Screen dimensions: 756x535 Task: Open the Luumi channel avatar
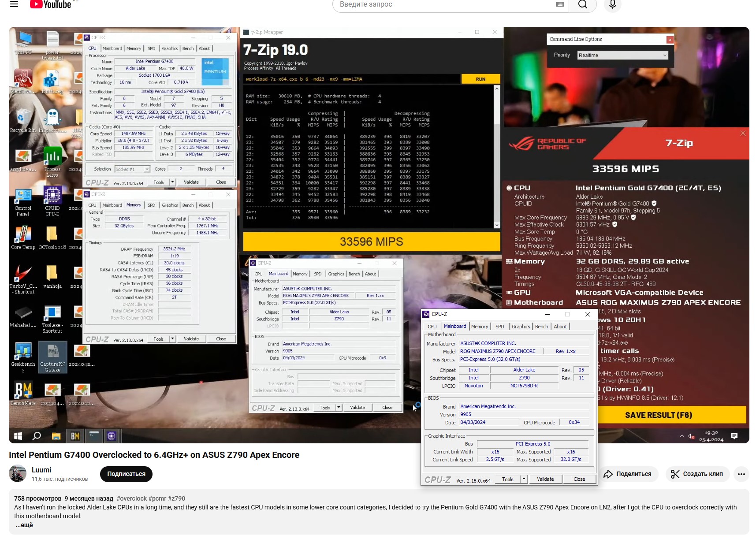click(18, 474)
